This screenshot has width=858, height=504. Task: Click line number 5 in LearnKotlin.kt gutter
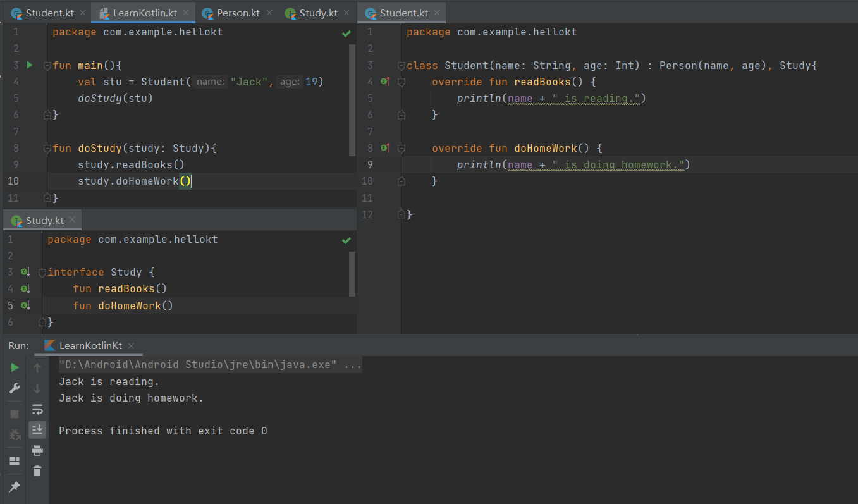(16, 98)
